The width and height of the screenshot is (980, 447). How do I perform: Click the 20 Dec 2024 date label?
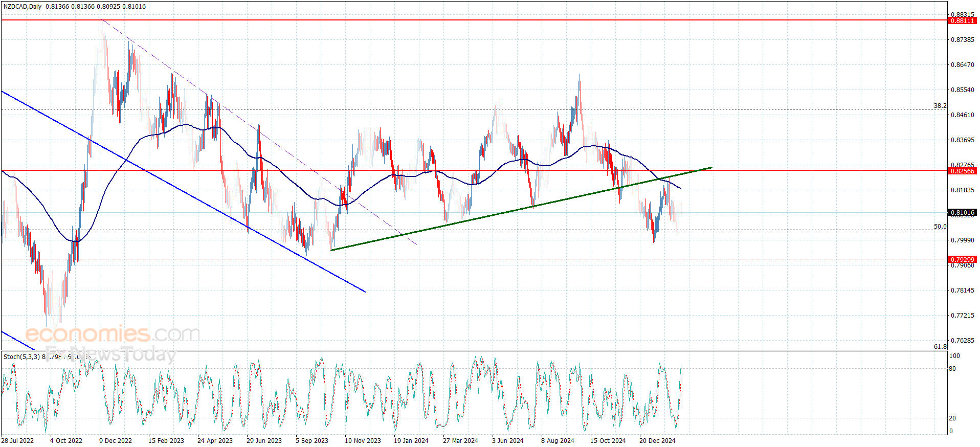click(x=657, y=441)
